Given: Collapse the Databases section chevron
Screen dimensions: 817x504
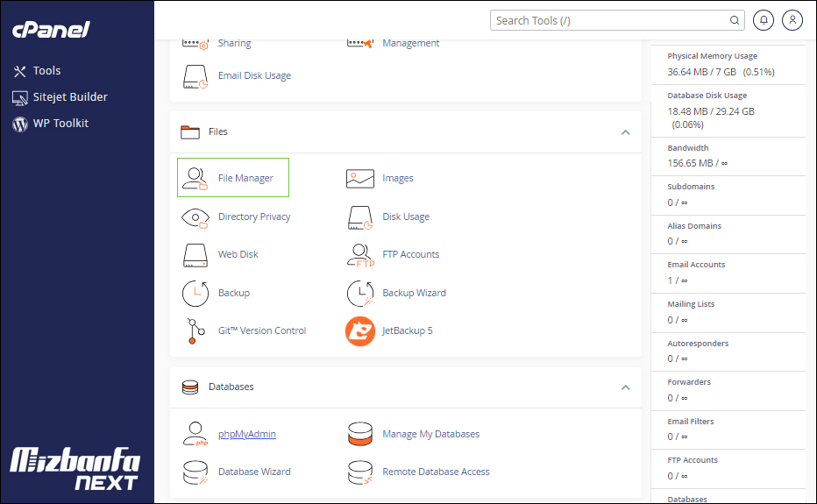Looking at the screenshot, I should pyautogui.click(x=626, y=387).
